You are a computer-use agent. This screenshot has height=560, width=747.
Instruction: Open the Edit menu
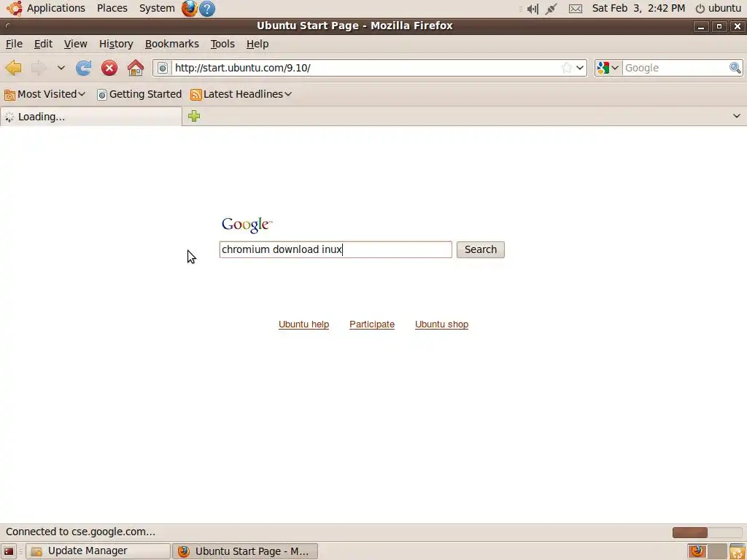coord(43,44)
